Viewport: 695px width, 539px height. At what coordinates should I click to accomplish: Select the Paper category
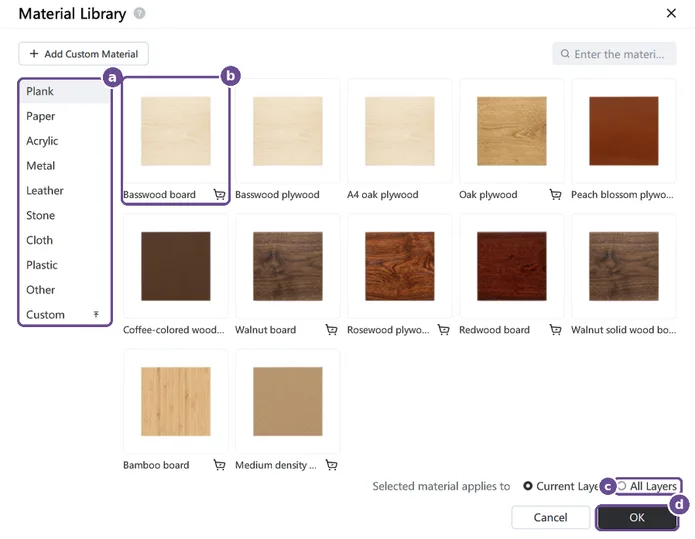(x=65, y=116)
